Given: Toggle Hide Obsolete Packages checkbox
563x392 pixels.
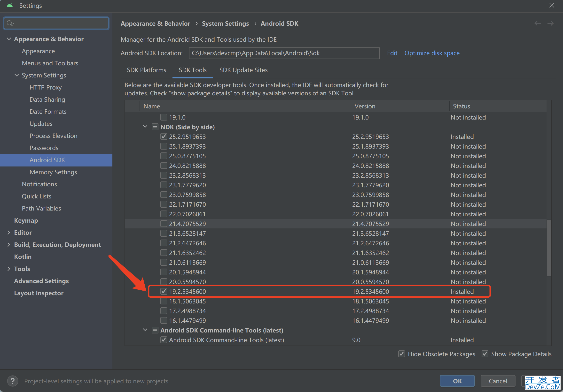Looking at the screenshot, I should [402, 354].
